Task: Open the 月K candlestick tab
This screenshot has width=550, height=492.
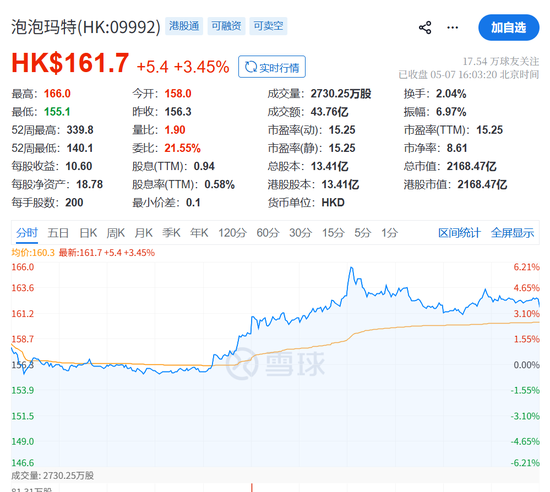Action: coord(143,232)
